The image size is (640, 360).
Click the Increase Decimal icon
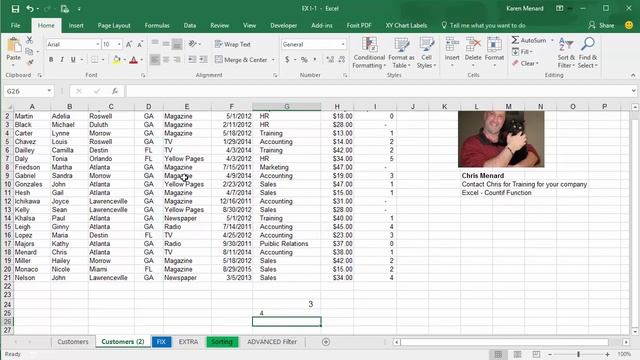click(x=330, y=60)
